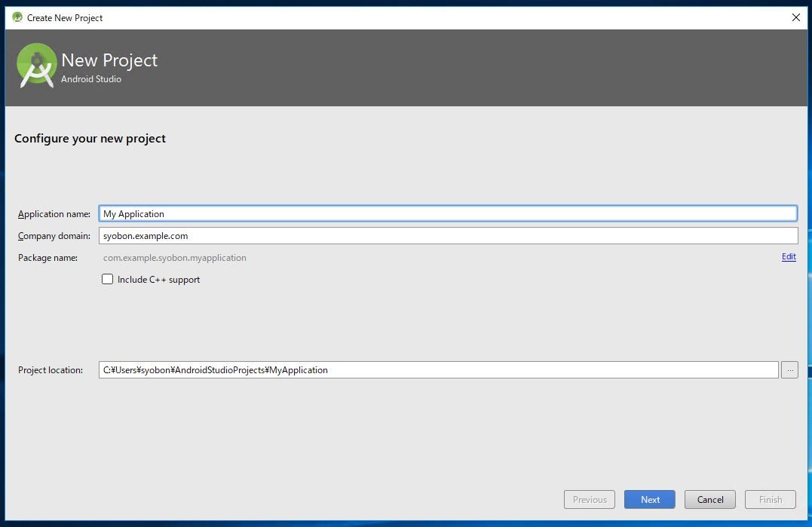
Task: Click the 'Package name:' label
Action: (x=47, y=257)
